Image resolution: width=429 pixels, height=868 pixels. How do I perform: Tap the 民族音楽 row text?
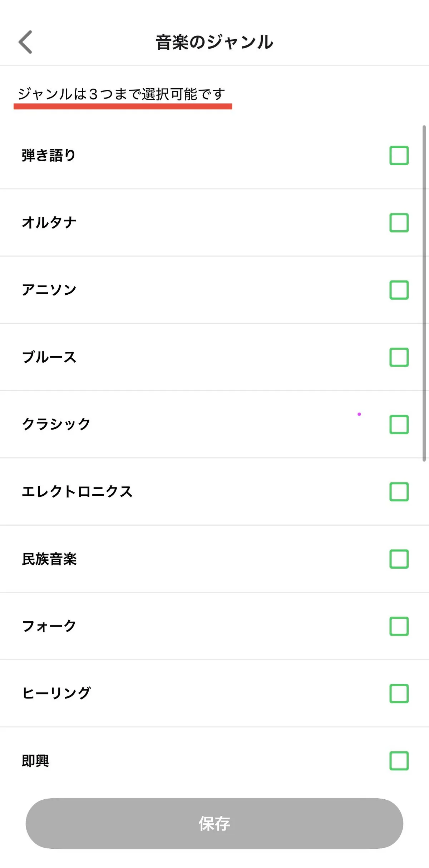click(x=49, y=559)
